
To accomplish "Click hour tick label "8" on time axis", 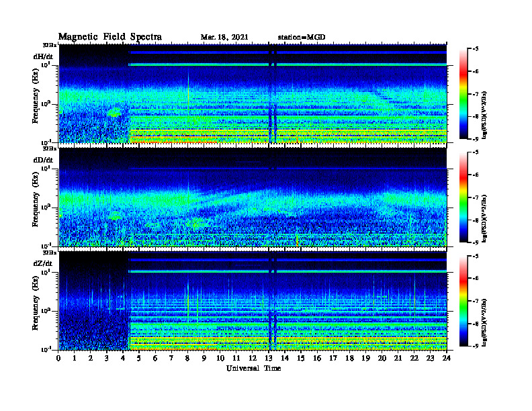I will [x=187, y=359].
